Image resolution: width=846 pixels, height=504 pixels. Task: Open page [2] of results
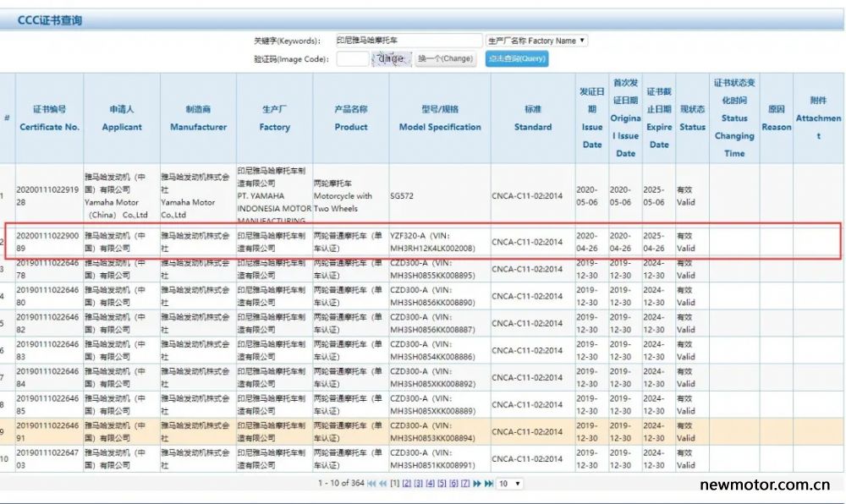[407, 484]
